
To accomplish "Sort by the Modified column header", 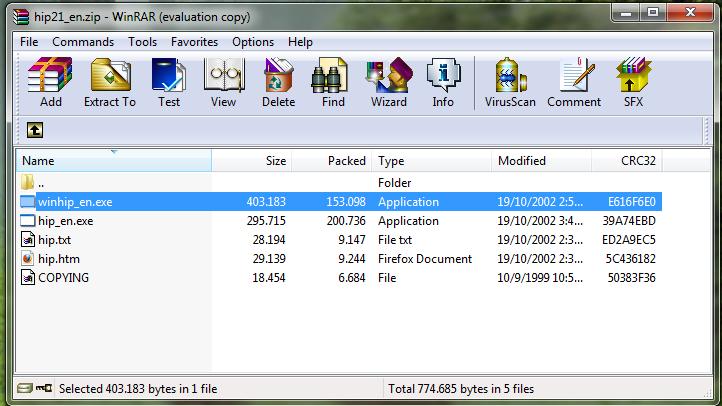I will 542,161.
